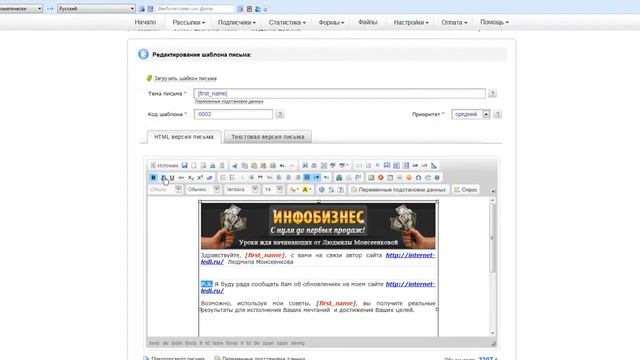Open the Приоритет 'средний' dropdown
Viewport: 640px width, 360px height.
tap(471, 114)
